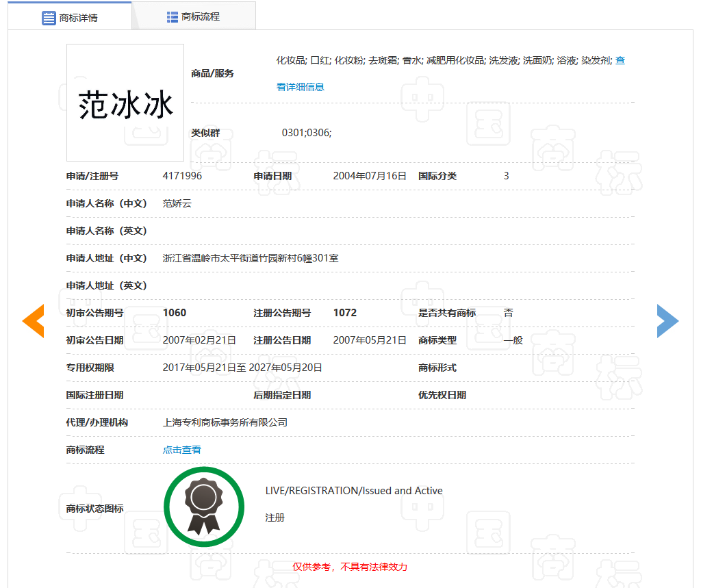Click the 注册 status text
Image resolution: width=701 pixels, height=588 pixels.
coord(275,517)
